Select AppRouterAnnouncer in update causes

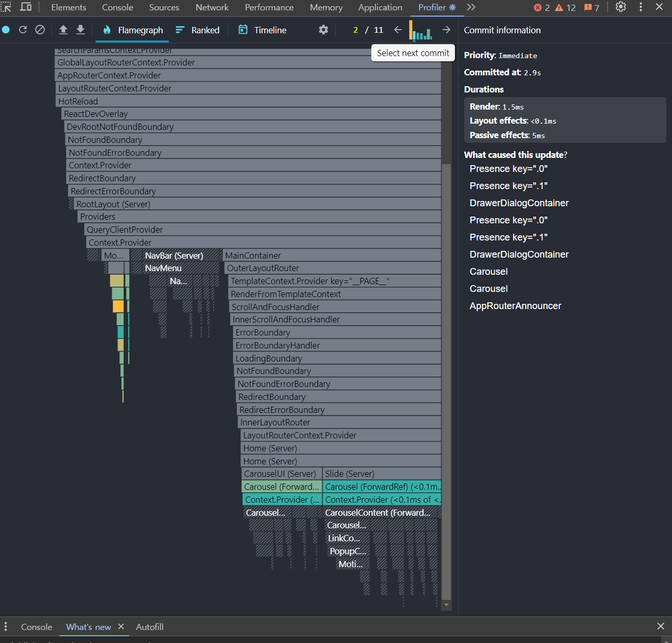click(x=515, y=306)
